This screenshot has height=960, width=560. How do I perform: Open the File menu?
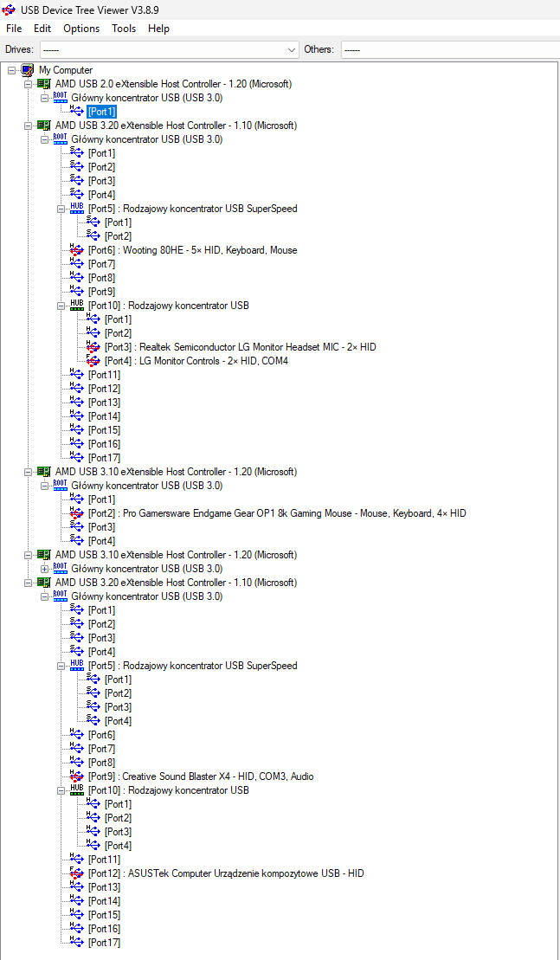[14, 29]
